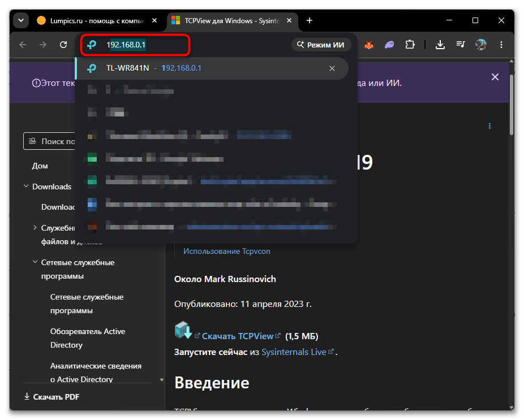The height and width of the screenshot is (420, 524).
Task: Collapse Сетевые служебные программы section
Action: pos(35,262)
